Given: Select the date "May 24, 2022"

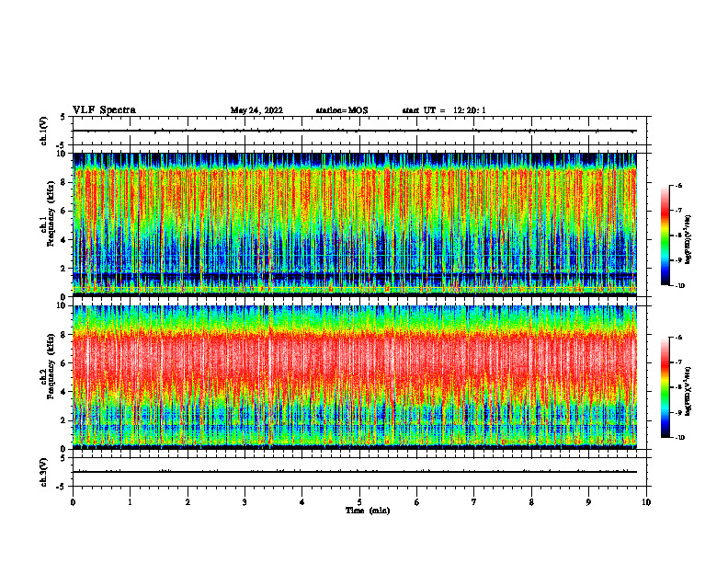Looking at the screenshot, I should coord(256,110).
